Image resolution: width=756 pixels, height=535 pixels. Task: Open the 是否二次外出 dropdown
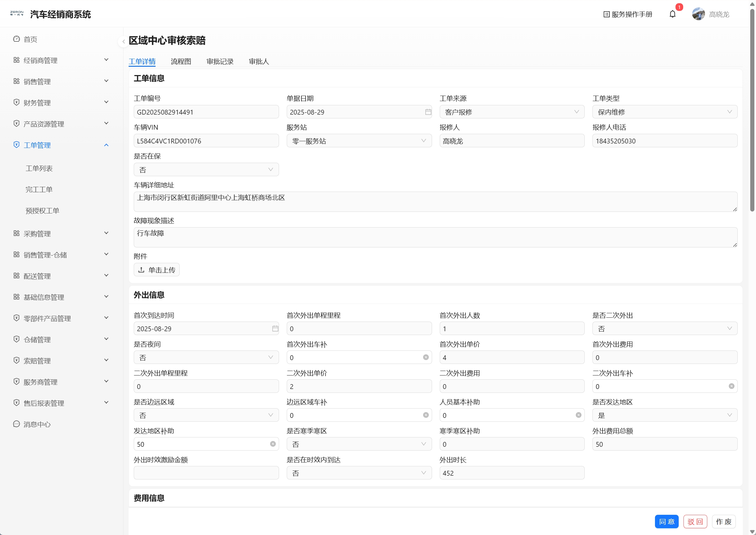pyautogui.click(x=665, y=328)
